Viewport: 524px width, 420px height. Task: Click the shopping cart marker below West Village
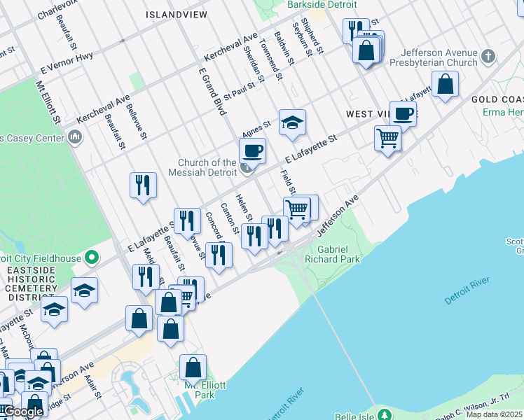[387, 137]
